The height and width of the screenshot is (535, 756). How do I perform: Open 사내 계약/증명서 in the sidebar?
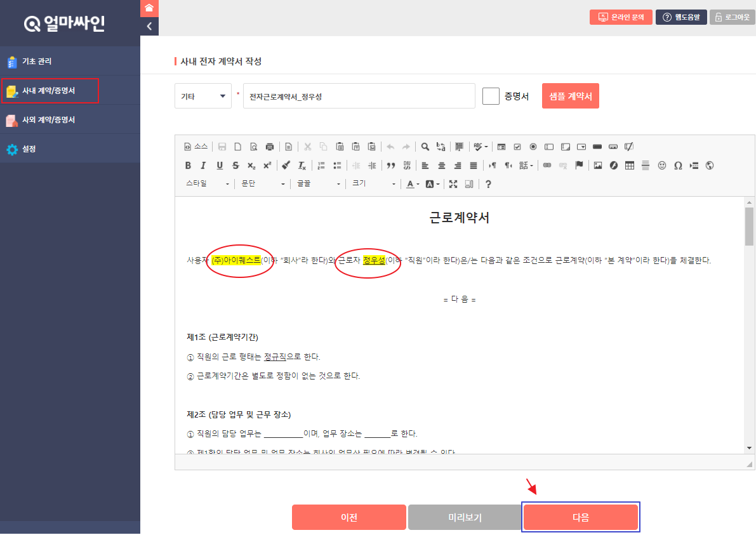coord(70,91)
